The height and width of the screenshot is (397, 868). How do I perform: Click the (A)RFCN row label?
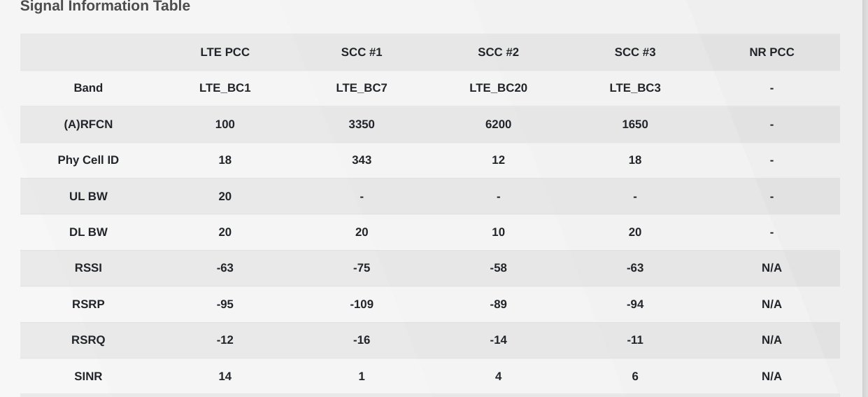click(x=88, y=124)
